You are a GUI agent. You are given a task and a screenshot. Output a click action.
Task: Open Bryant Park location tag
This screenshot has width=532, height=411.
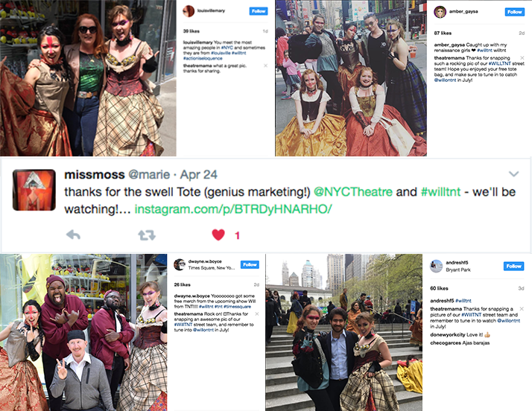(x=458, y=270)
